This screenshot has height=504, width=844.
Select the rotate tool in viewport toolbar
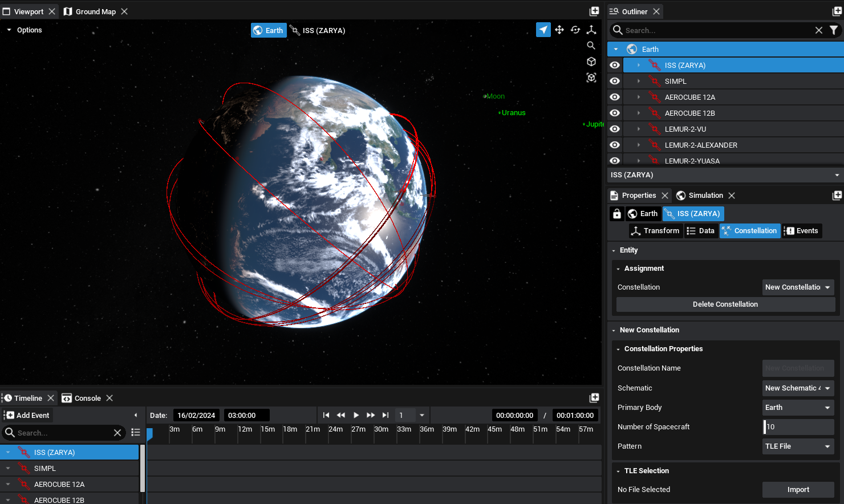[575, 30]
